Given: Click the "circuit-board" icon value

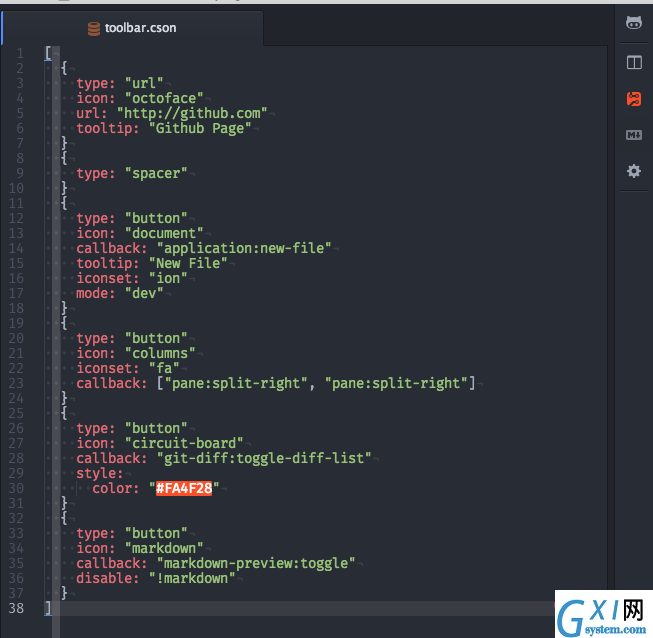Looking at the screenshot, I should click(184, 443).
